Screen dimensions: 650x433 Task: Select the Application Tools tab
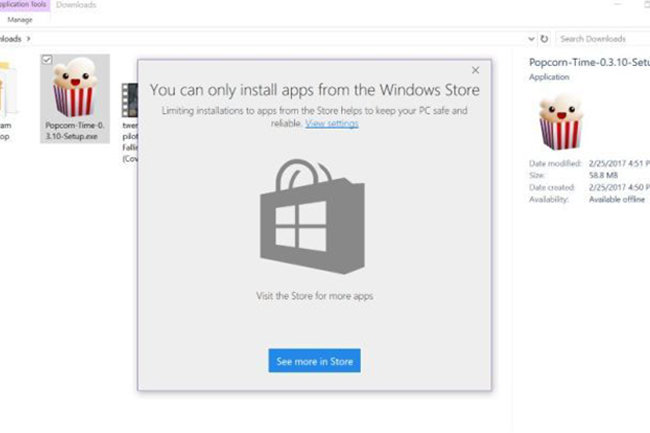click(20, 5)
